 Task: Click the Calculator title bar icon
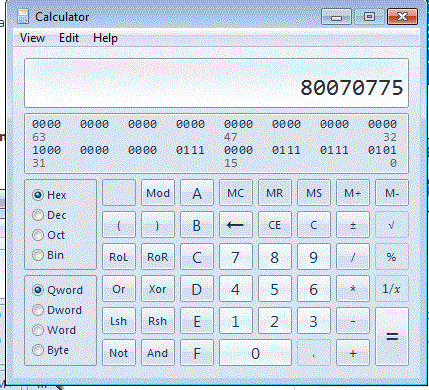click(23, 16)
